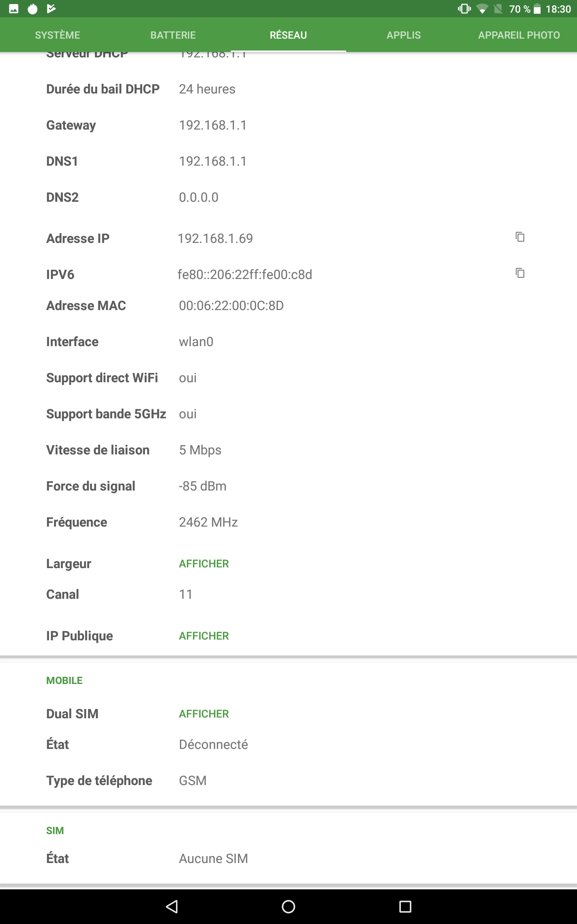Viewport: 577px width, 924px height.
Task: Go to the APPAREIL PHOTO tab
Action: click(519, 35)
